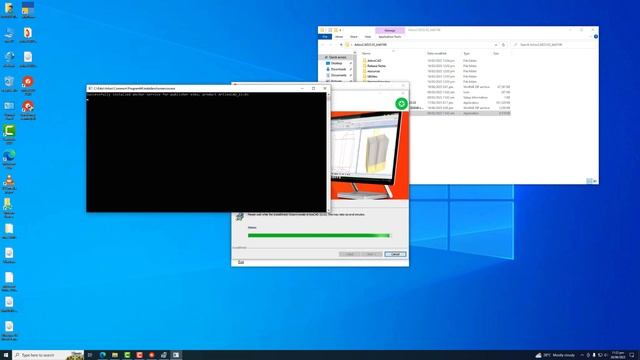Sort files by Type column
This screenshot has height=360, width=640.
point(467,53)
